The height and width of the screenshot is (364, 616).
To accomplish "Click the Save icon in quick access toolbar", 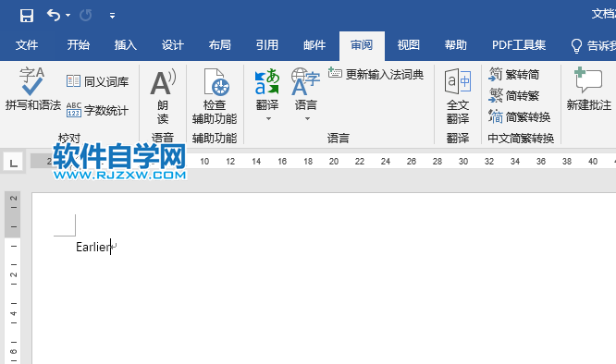I will click(x=27, y=16).
